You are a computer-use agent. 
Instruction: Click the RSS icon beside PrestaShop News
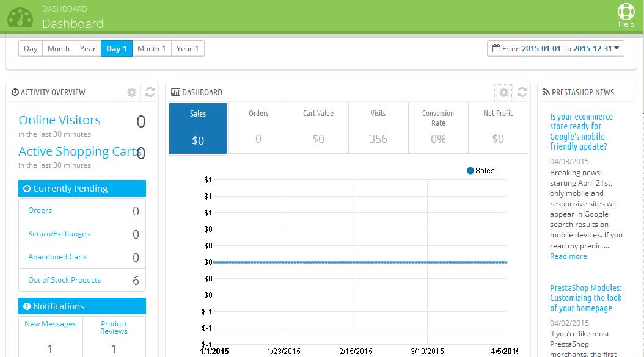[x=546, y=92]
